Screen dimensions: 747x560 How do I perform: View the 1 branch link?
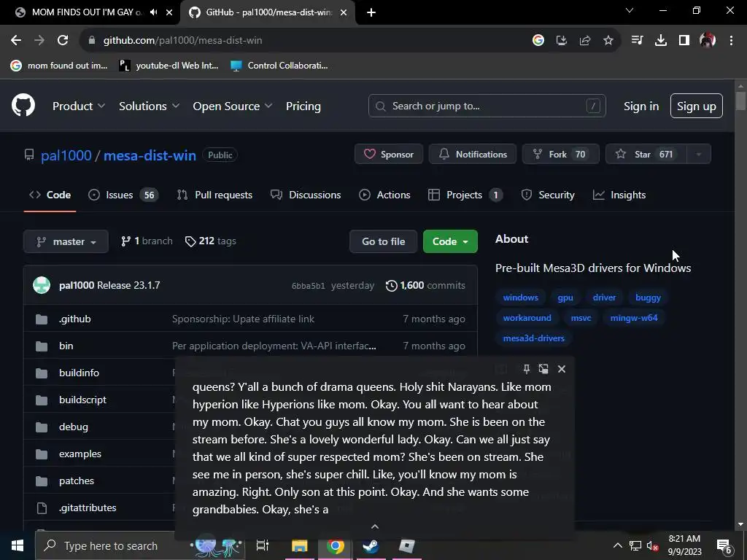click(x=147, y=241)
